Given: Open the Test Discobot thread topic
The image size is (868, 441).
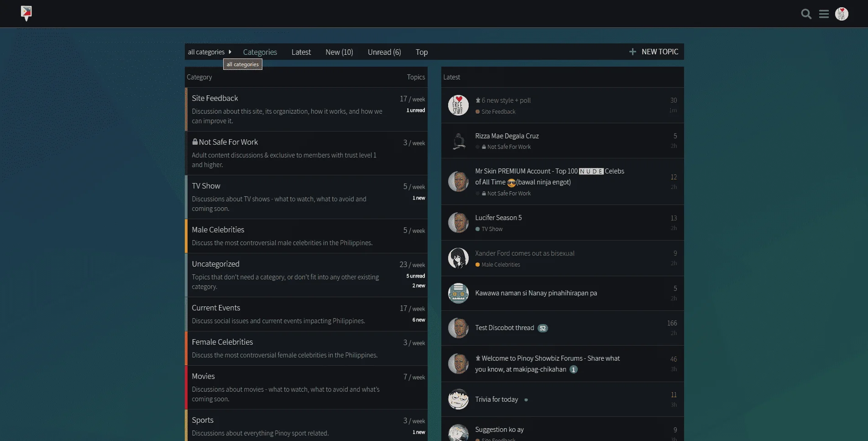Looking at the screenshot, I should pyautogui.click(x=504, y=328).
